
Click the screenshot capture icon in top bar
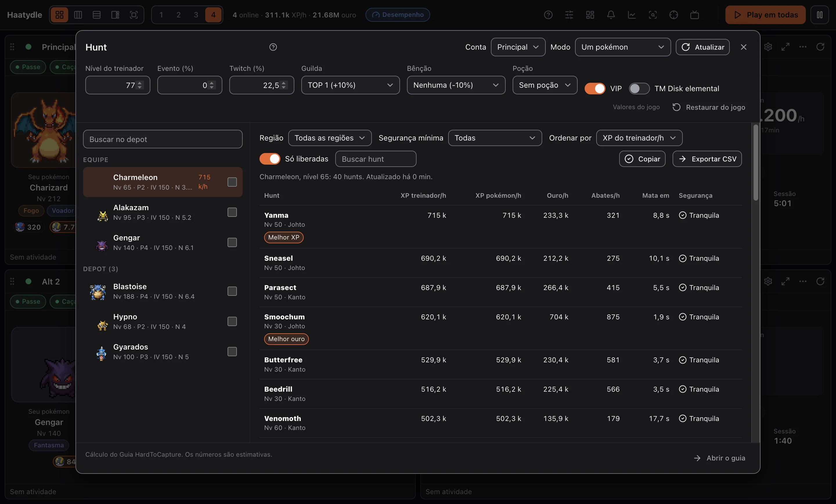pos(653,15)
